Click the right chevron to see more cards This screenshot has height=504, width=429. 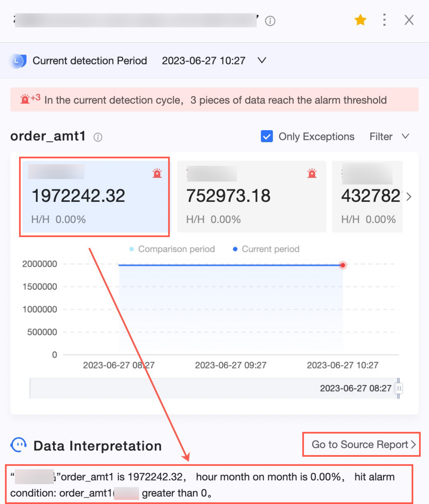(x=409, y=196)
